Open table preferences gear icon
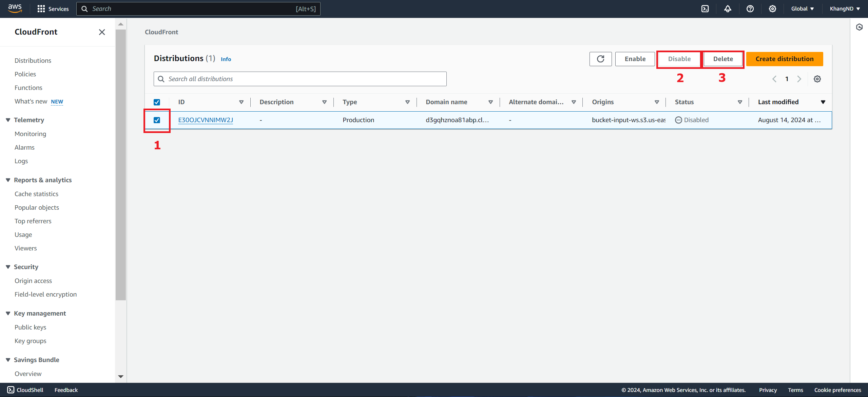868x397 pixels. 817,79
